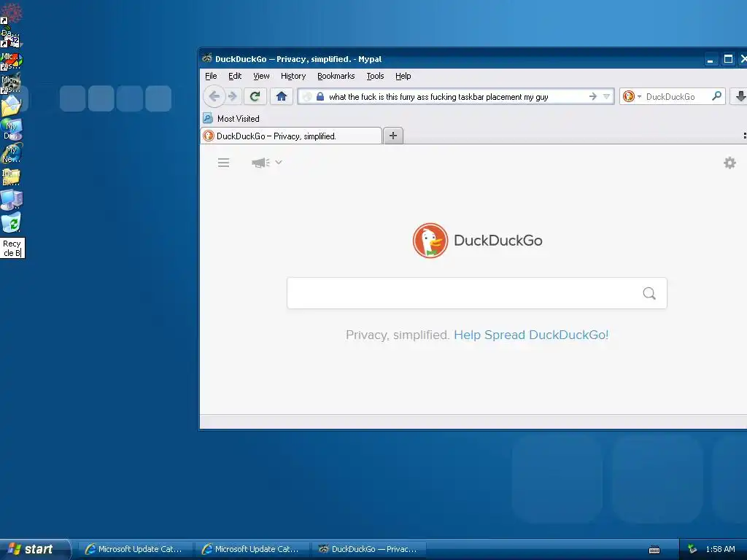Select the DuckDuckGo — Privac… taskbar button
Screen dimensions: 747x560
click(x=368, y=549)
